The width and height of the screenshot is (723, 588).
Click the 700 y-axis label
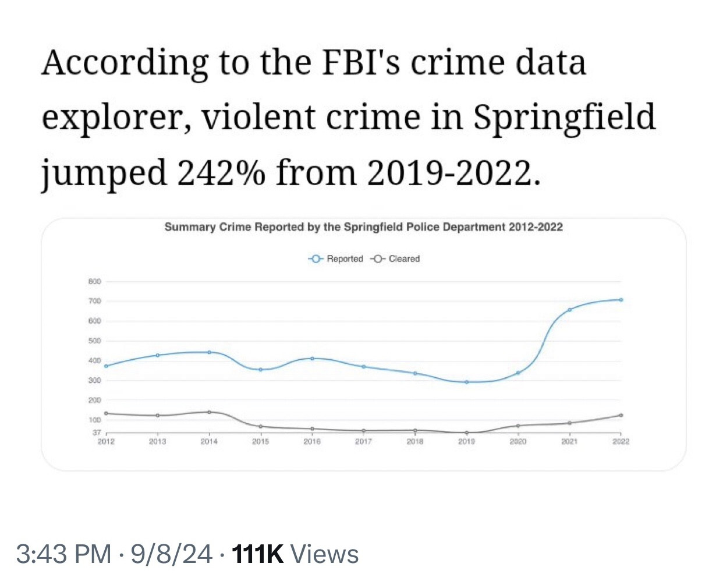pyautogui.click(x=94, y=301)
